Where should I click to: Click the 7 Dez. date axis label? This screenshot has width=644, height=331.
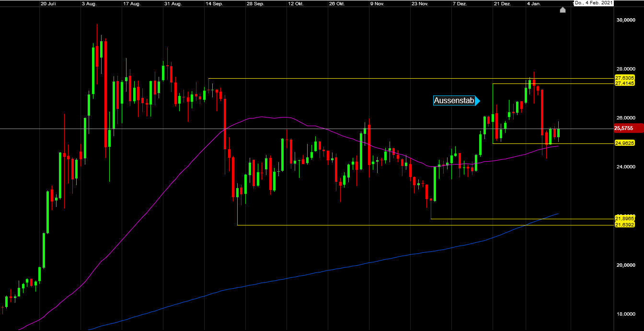(460, 3)
